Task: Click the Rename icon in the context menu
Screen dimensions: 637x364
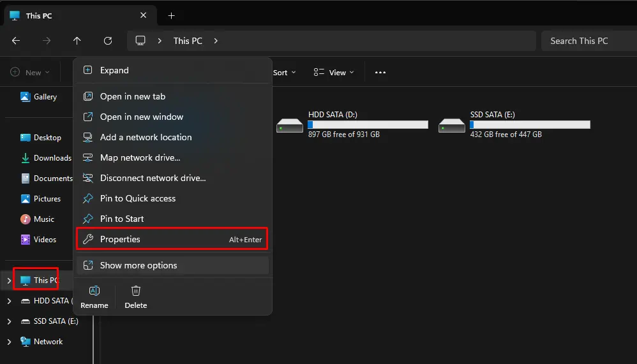Action: pyautogui.click(x=94, y=291)
